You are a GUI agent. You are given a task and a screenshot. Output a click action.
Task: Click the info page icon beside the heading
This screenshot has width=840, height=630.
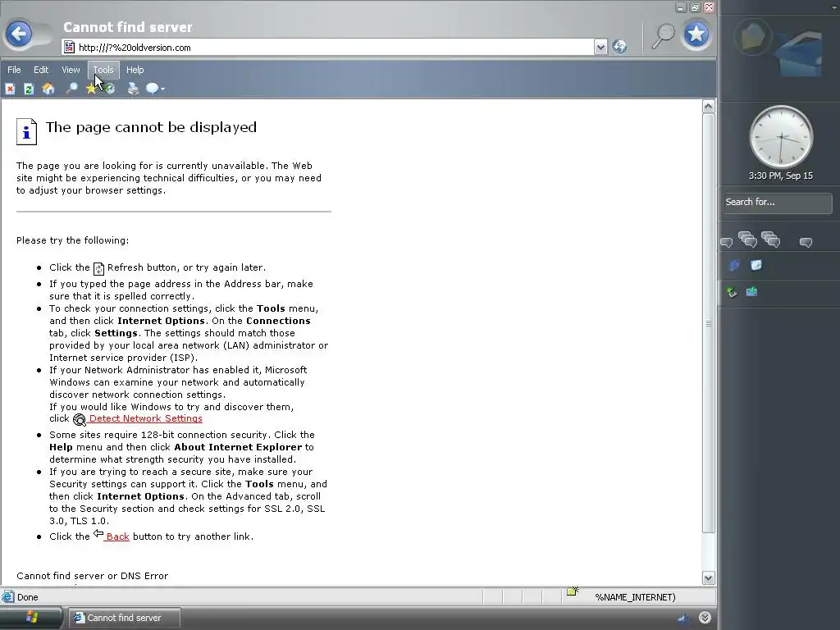pos(26,132)
